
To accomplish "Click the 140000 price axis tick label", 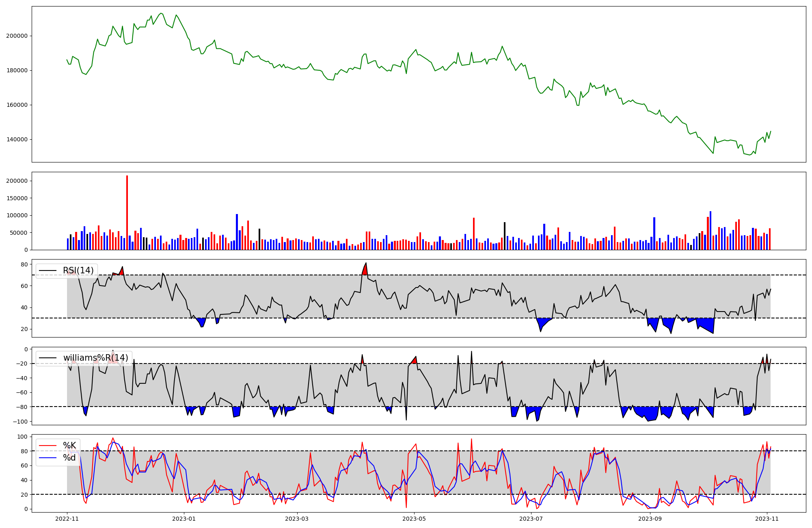I will pos(17,139).
